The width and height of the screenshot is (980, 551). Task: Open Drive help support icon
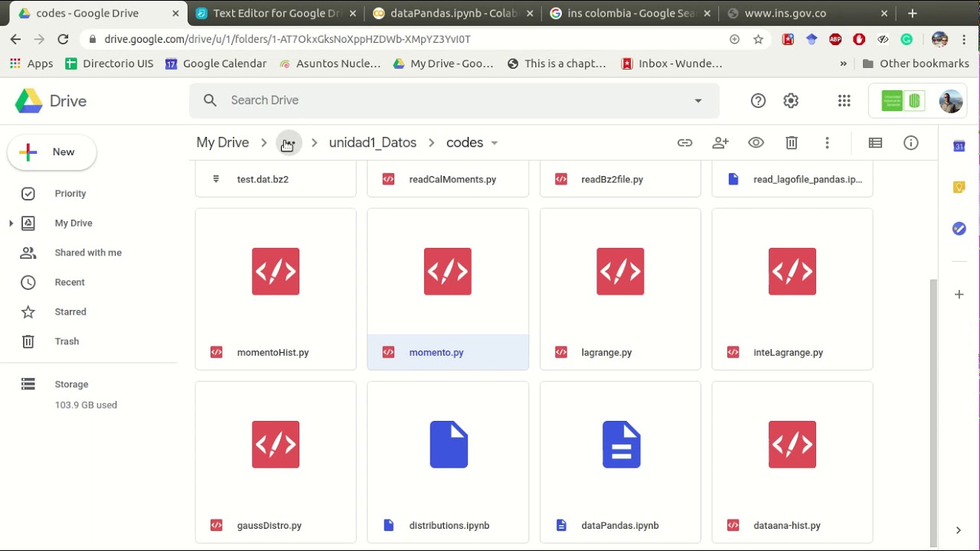(758, 100)
